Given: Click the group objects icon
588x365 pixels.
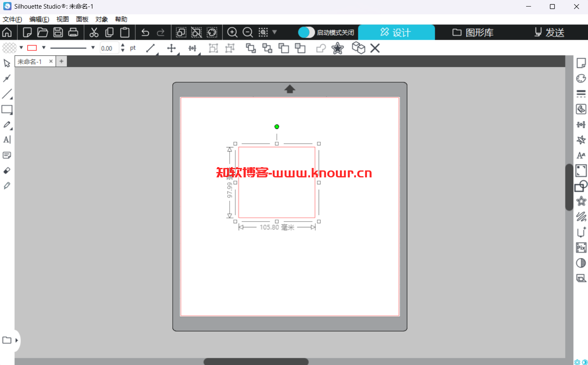Looking at the screenshot, I should coord(213,48).
